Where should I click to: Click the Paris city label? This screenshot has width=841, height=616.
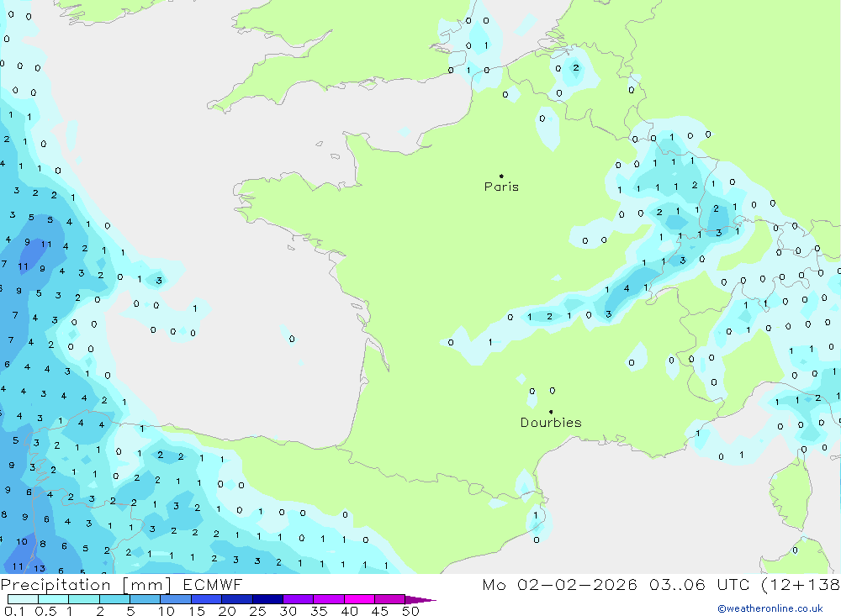tap(501, 187)
